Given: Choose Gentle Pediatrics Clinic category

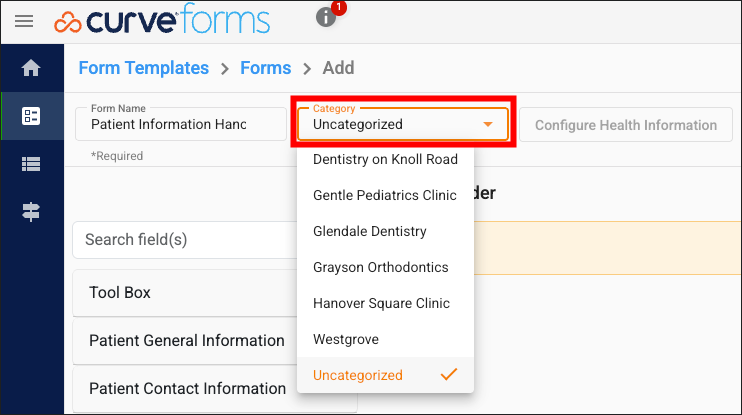Looking at the screenshot, I should (385, 195).
